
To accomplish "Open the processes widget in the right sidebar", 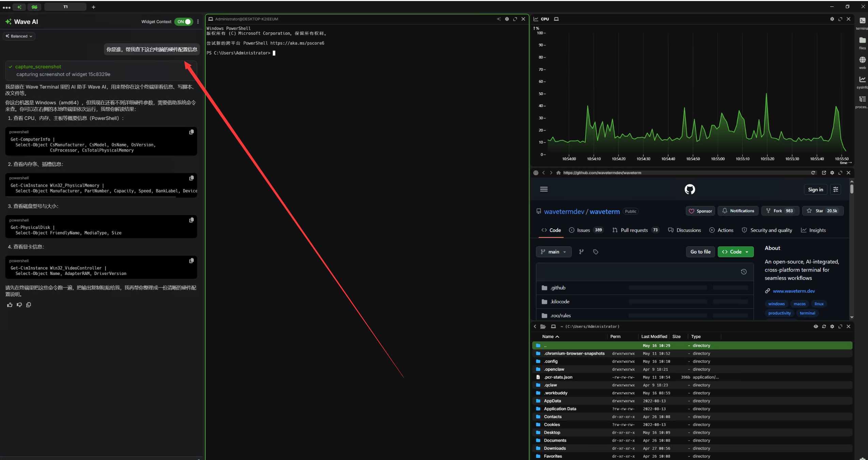I will coord(862,102).
